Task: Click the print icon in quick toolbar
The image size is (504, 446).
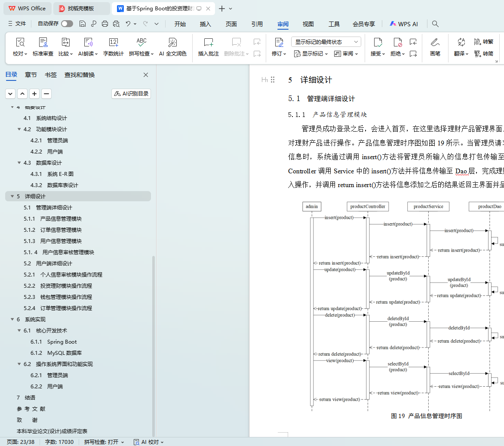Action: pyautogui.click(x=105, y=24)
